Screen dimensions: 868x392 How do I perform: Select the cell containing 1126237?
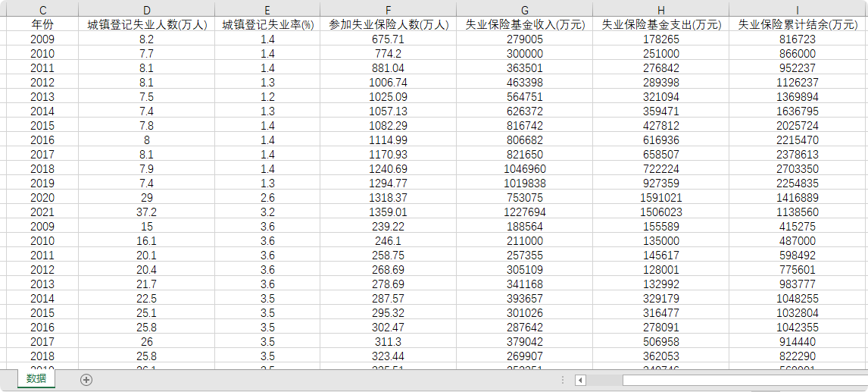pos(798,82)
